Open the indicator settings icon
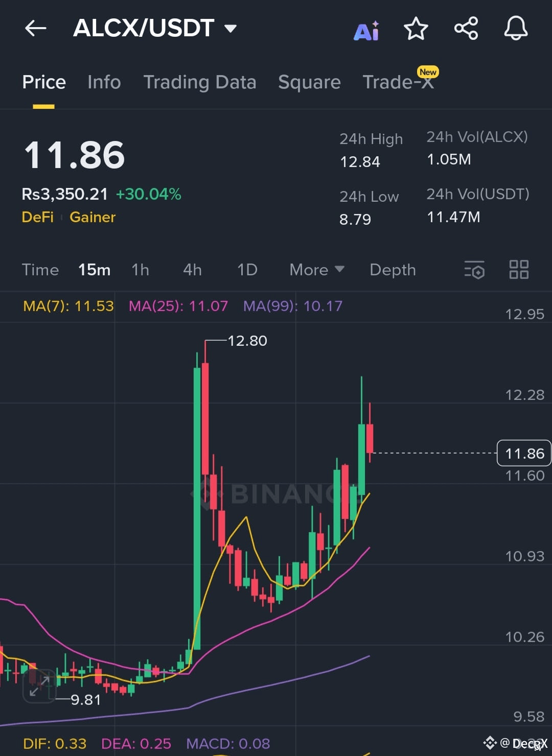552x756 pixels. click(x=474, y=270)
